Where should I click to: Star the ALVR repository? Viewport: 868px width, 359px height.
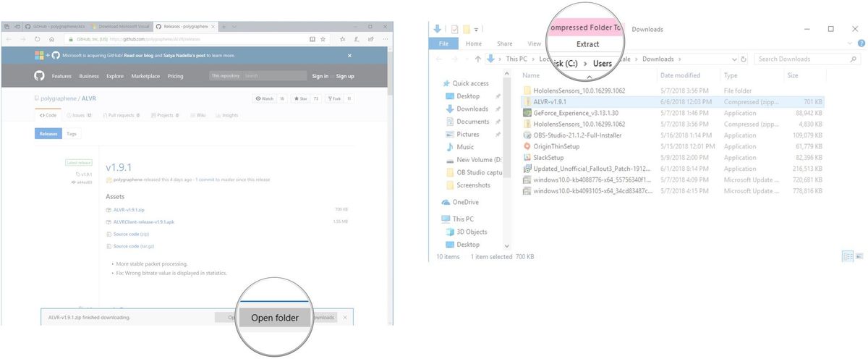pos(299,98)
